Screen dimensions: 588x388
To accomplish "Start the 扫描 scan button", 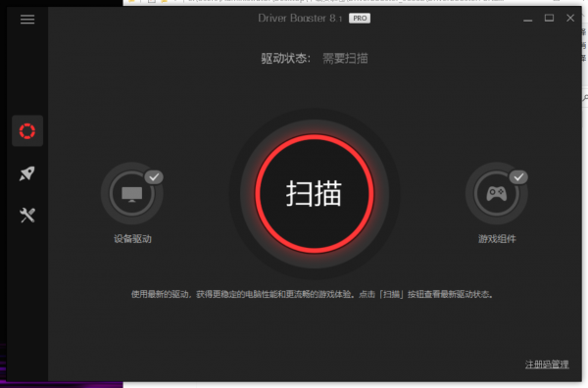I will (x=315, y=193).
